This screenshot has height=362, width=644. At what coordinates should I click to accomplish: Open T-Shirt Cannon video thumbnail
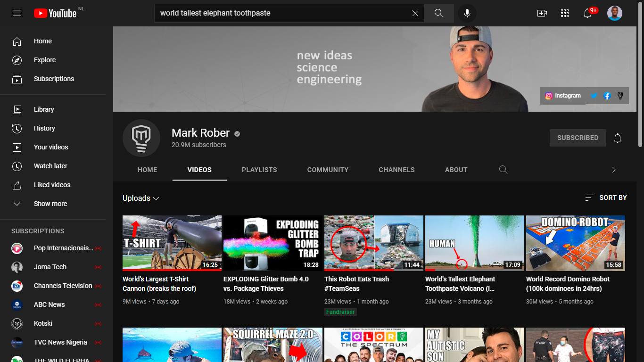[172, 243]
